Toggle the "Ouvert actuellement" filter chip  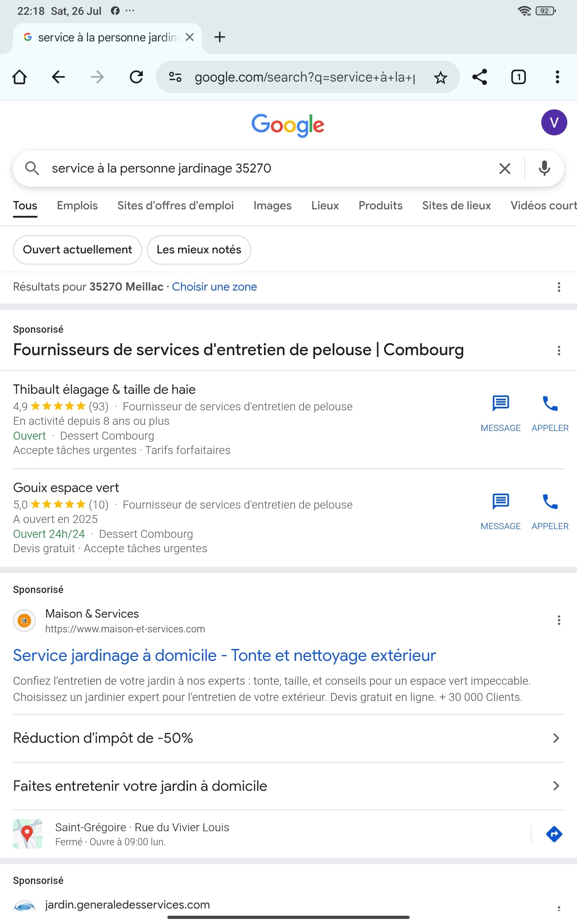pos(78,250)
